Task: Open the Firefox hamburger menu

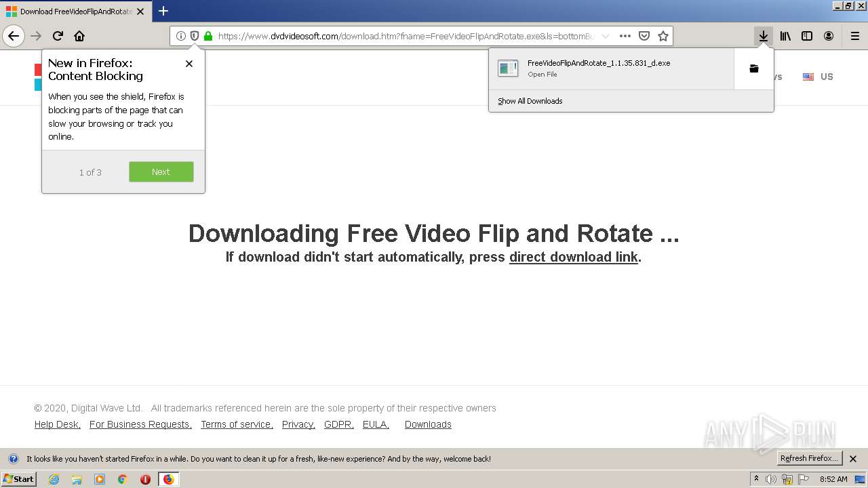Action: [854, 36]
